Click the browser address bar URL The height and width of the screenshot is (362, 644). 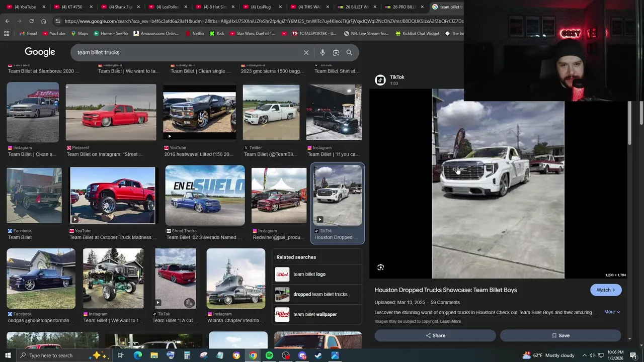264,21
